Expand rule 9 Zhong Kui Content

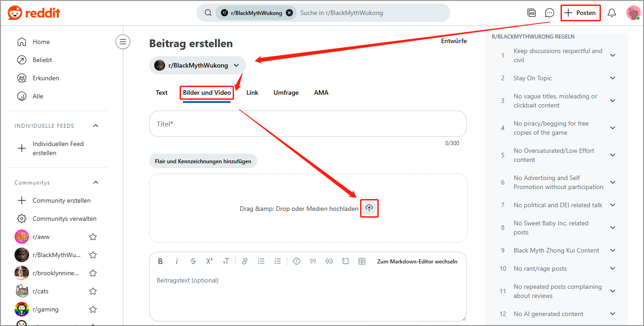tap(613, 250)
